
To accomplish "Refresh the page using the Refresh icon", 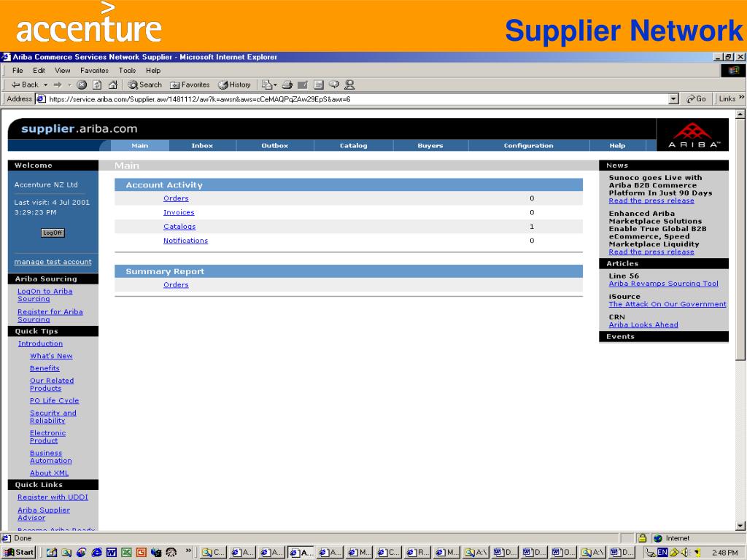I will (97, 85).
